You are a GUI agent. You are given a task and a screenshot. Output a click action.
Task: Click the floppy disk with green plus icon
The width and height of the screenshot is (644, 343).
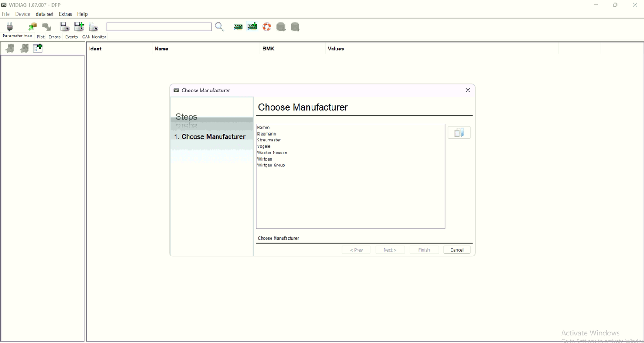[79, 27]
